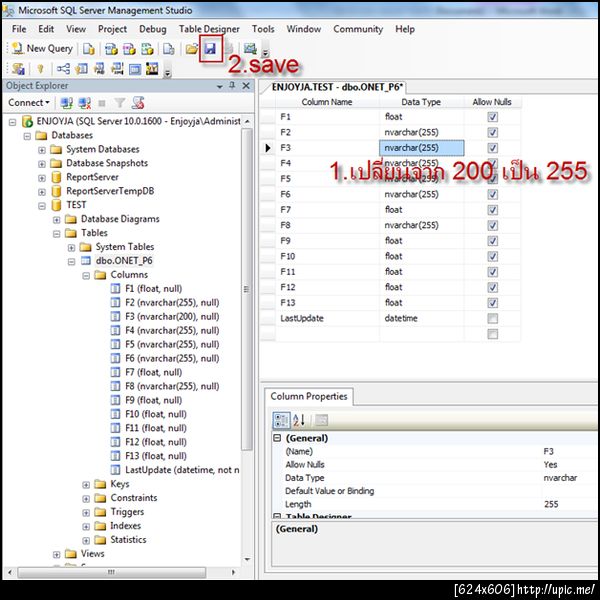
Task: Collapse the ENJOYJA server node
Action: 13,122
